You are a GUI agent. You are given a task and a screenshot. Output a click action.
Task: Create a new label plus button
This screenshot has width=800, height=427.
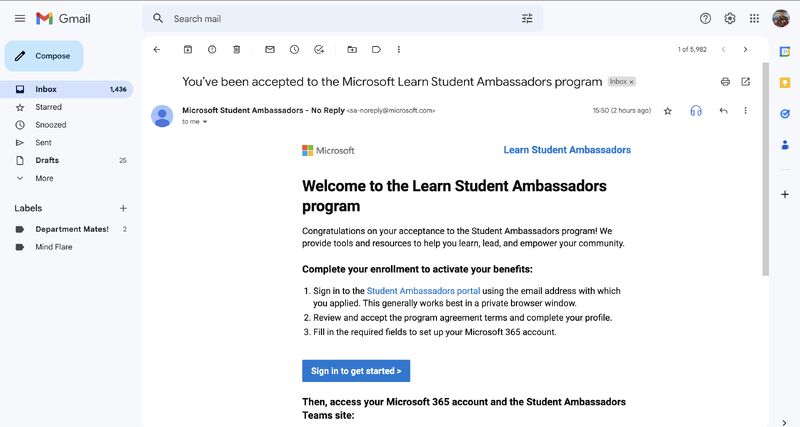click(123, 208)
